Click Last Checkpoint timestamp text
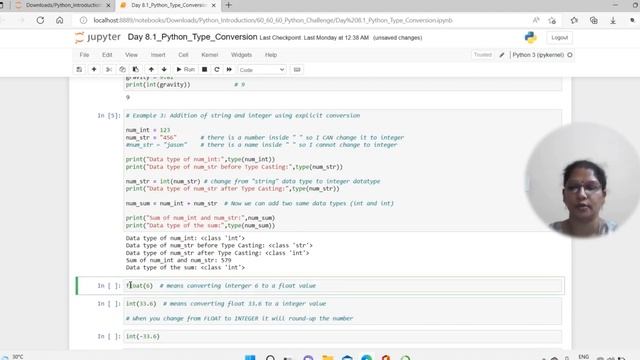This screenshot has width=640, height=360. [x=314, y=38]
